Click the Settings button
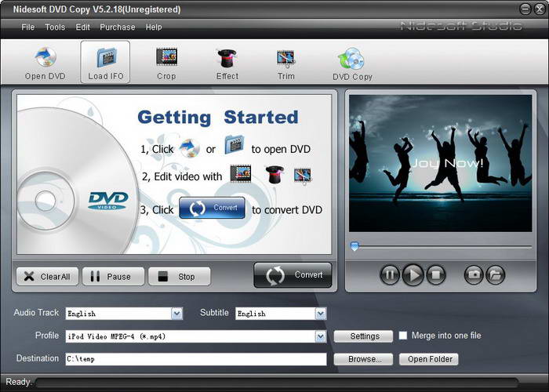Viewport: 549px width, 392px height. point(363,336)
